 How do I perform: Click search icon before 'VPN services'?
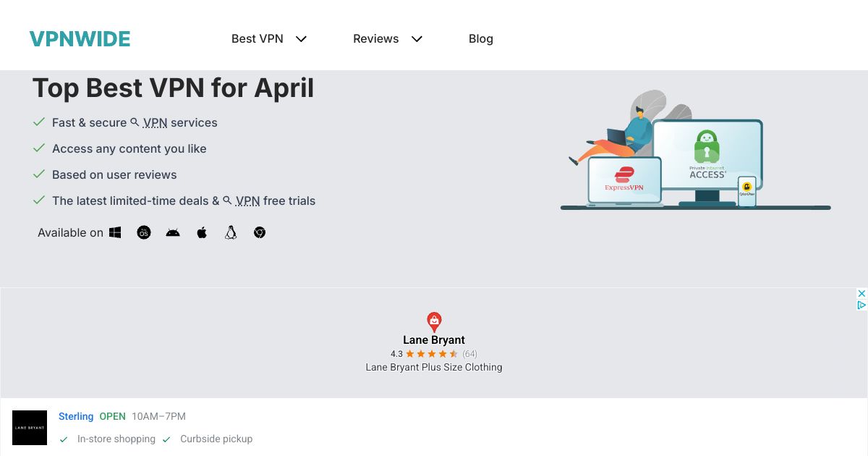[135, 122]
